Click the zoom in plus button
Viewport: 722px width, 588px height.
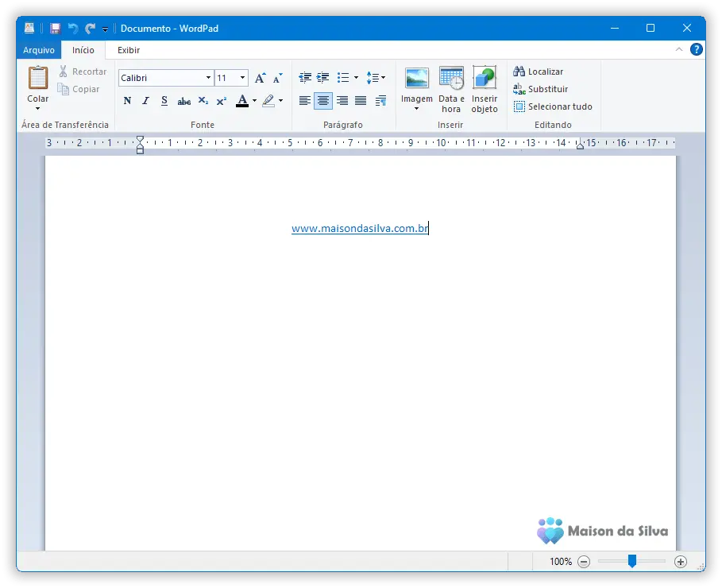click(680, 561)
